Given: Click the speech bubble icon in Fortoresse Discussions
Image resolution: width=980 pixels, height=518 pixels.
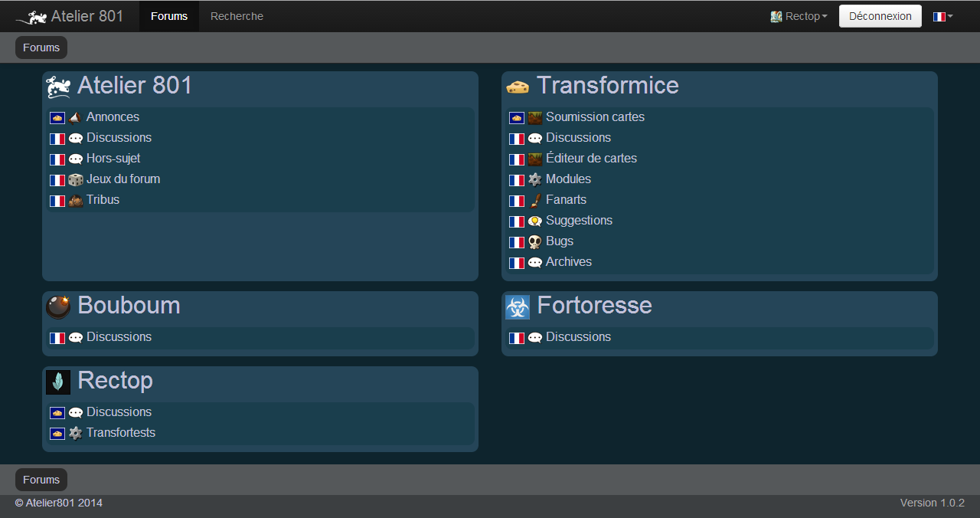Looking at the screenshot, I should pos(534,338).
